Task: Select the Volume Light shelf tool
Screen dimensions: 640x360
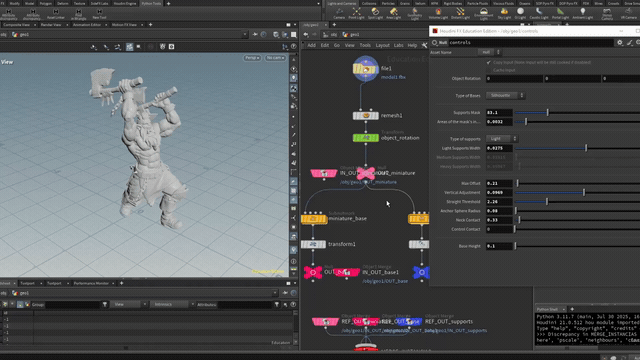Action: [438, 13]
